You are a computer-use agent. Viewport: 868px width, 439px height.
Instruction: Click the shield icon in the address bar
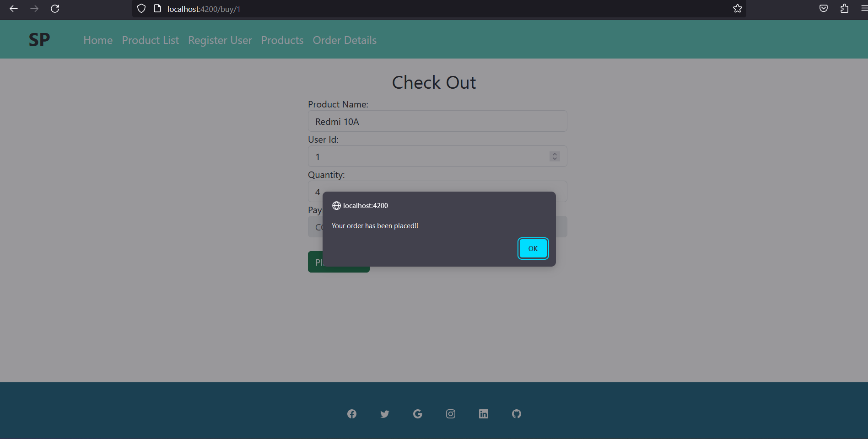pos(141,9)
